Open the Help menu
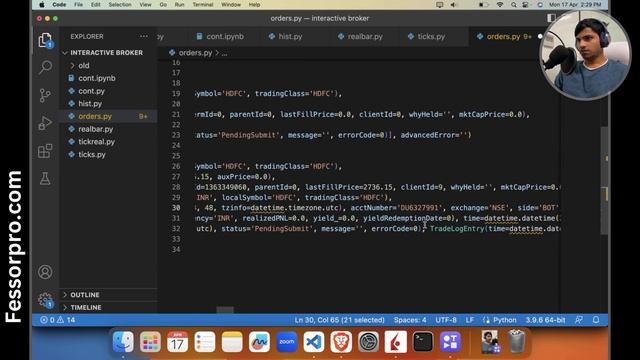Viewport: 640px width, 360px height. click(x=254, y=4)
